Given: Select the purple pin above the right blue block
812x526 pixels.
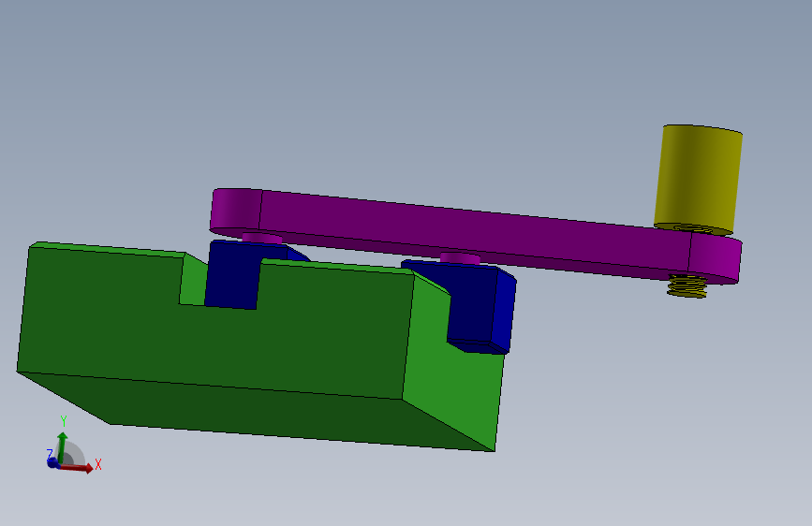Looking at the screenshot, I should click(461, 258).
